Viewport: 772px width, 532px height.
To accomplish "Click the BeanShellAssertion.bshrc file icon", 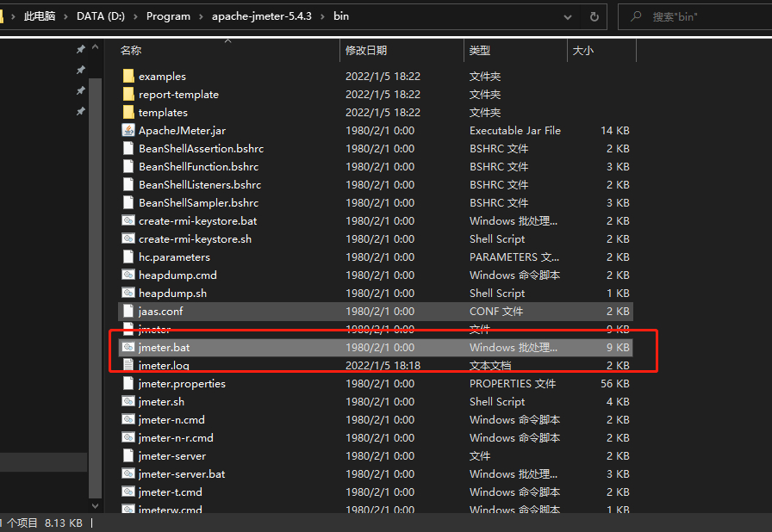I will pos(128,148).
